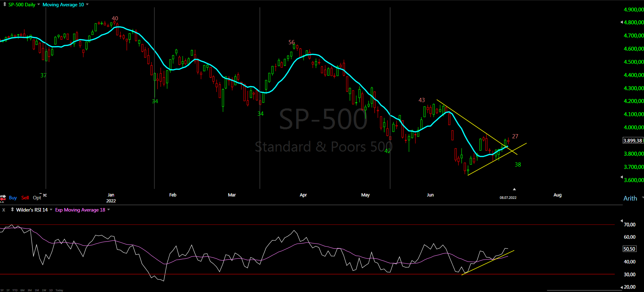Click the 60,00 RSI axis label

(629, 237)
